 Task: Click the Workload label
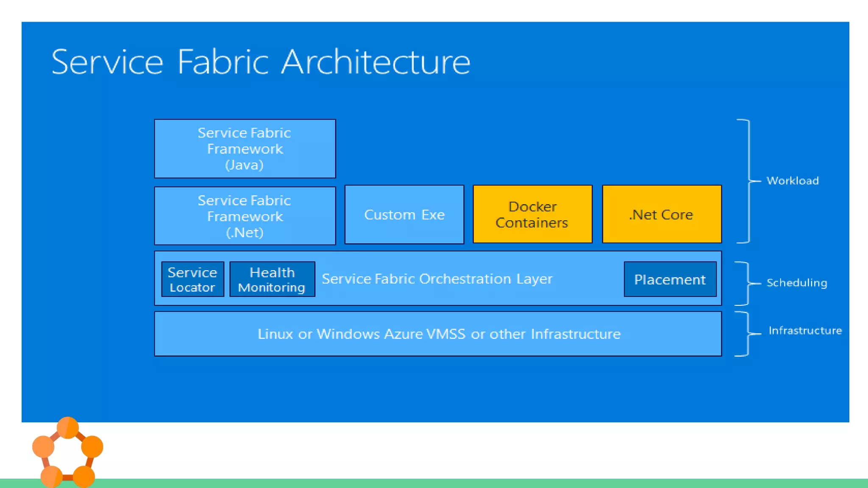(793, 181)
